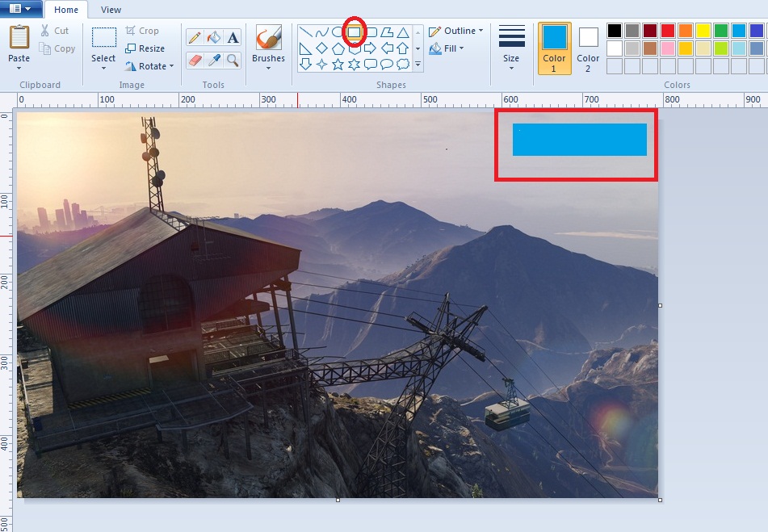This screenshot has height=532, width=768.
Task: Click the Crop button
Action: [142, 31]
